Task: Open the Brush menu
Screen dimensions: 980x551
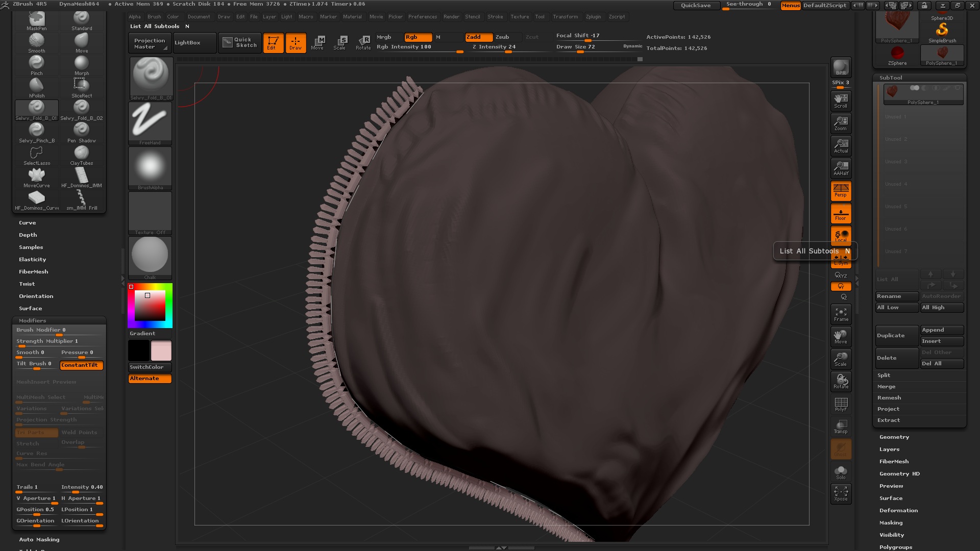Action: tap(154, 17)
